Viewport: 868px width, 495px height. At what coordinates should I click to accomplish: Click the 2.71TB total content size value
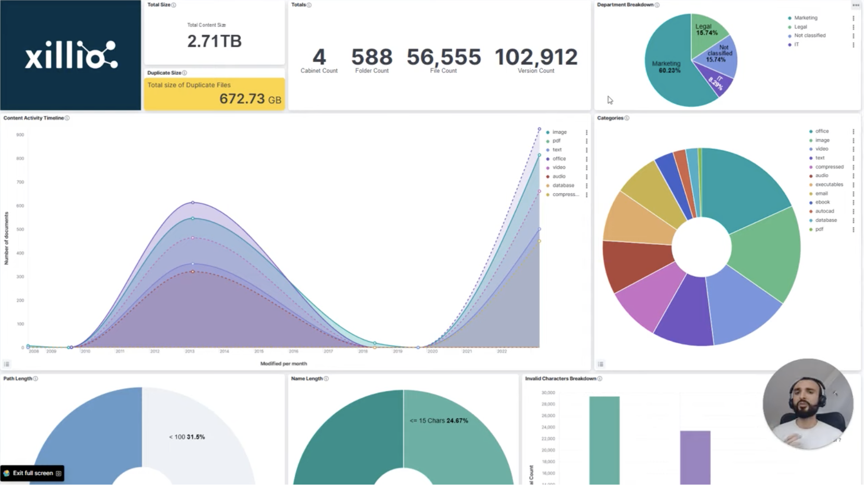(214, 42)
